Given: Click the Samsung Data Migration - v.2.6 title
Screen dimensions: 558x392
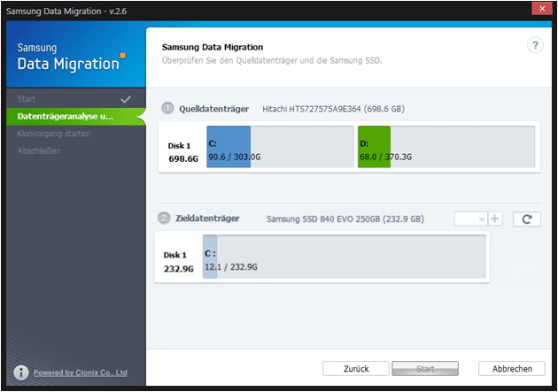Looking at the screenshot, I should click(x=66, y=11).
